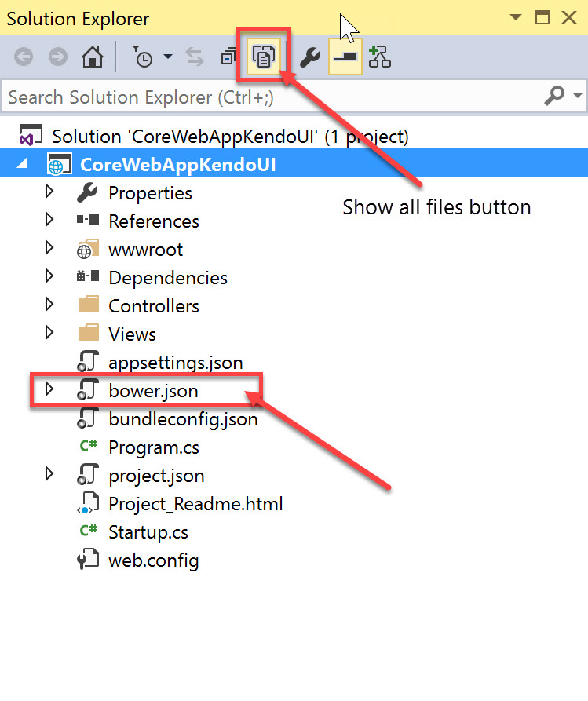Click the View Class Diagram icon
The height and width of the screenshot is (701, 588).
[x=380, y=57]
